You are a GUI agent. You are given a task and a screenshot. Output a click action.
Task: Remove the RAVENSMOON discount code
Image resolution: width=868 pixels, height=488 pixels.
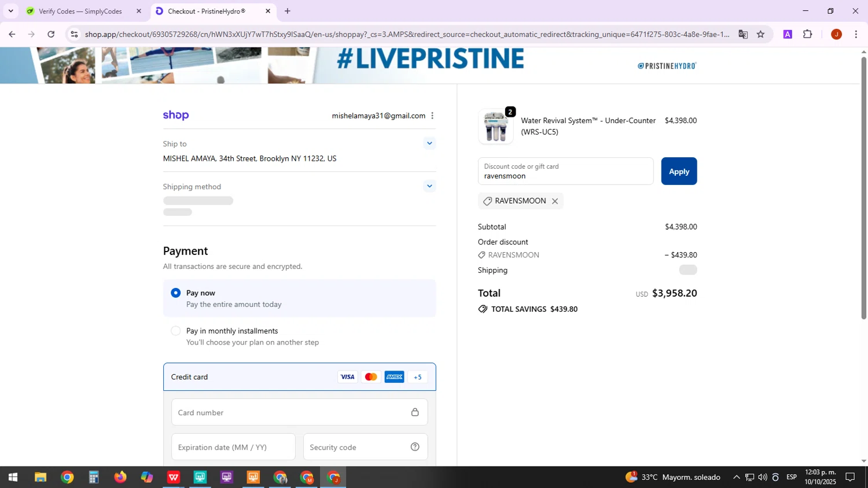[555, 201]
